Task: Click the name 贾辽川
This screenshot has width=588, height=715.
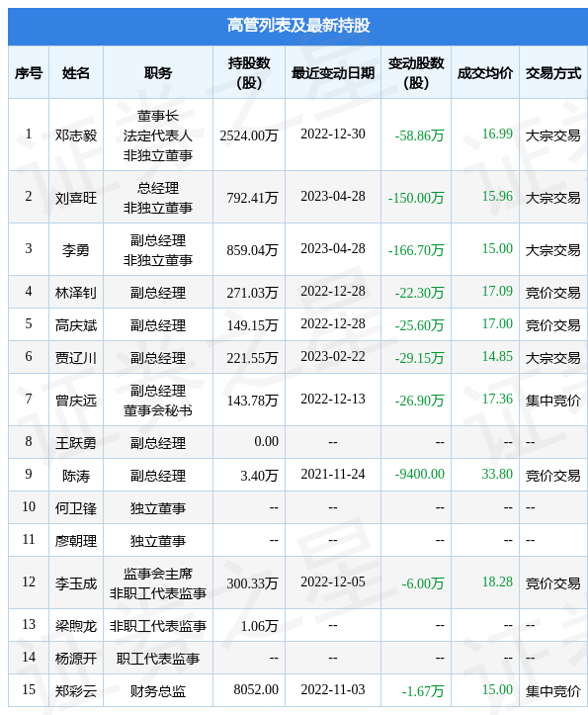Action: [76, 358]
